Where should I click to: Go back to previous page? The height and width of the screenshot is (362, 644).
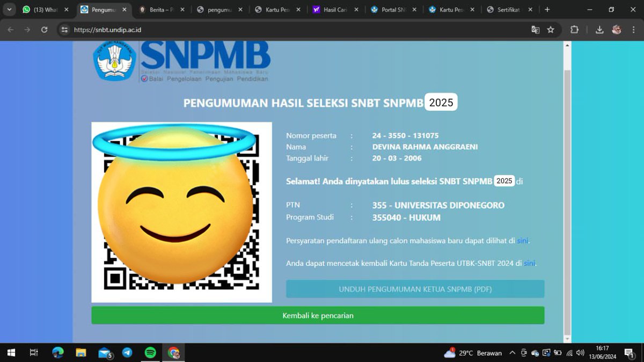click(x=11, y=30)
